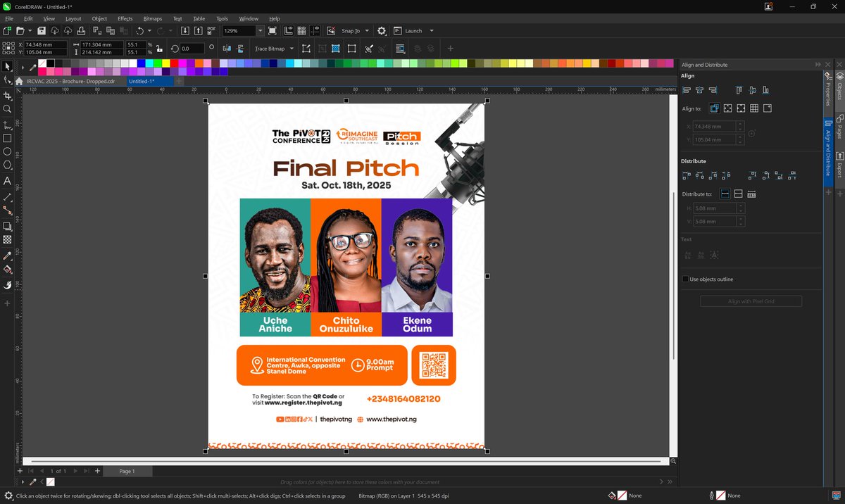Viewport: 845px width, 504px height.
Task: Open the Bitmaps menu
Action: pos(152,18)
